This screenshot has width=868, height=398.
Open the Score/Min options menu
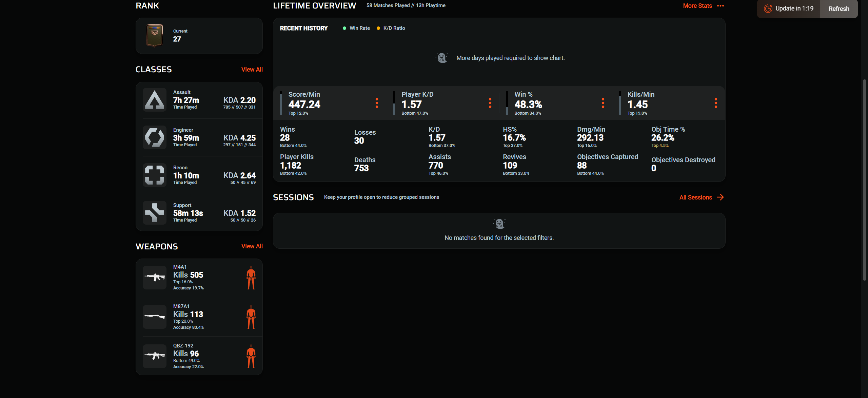tap(377, 103)
